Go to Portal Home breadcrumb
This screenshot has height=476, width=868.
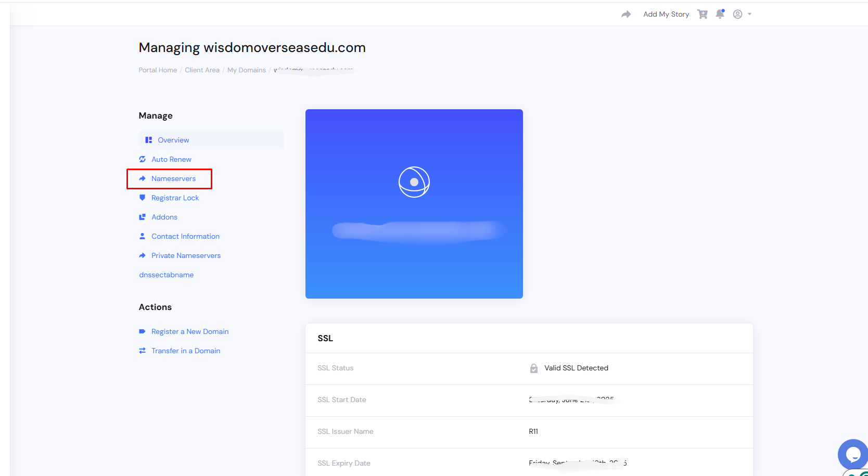tap(158, 70)
